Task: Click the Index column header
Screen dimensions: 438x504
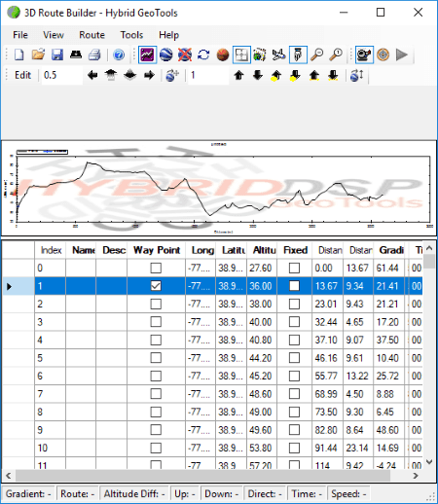Action: point(51,250)
